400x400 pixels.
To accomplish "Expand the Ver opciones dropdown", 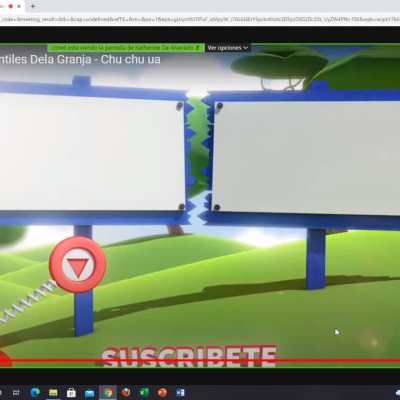I will point(228,48).
